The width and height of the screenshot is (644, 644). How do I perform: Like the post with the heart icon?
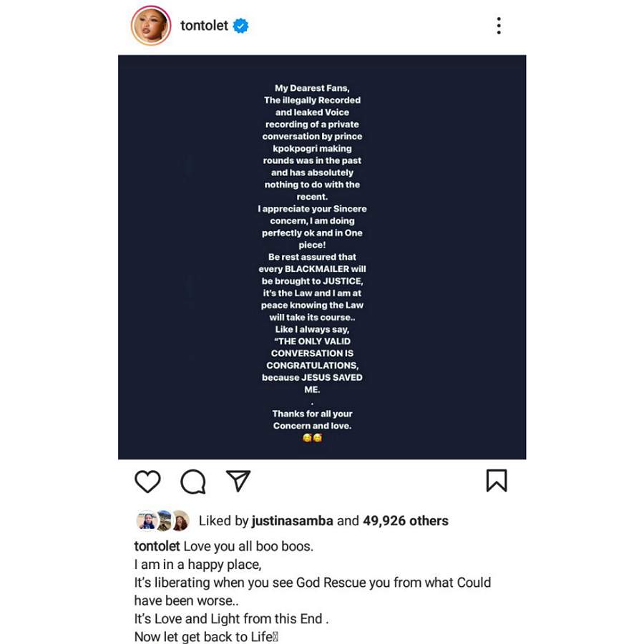pyautogui.click(x=147, y=482)
